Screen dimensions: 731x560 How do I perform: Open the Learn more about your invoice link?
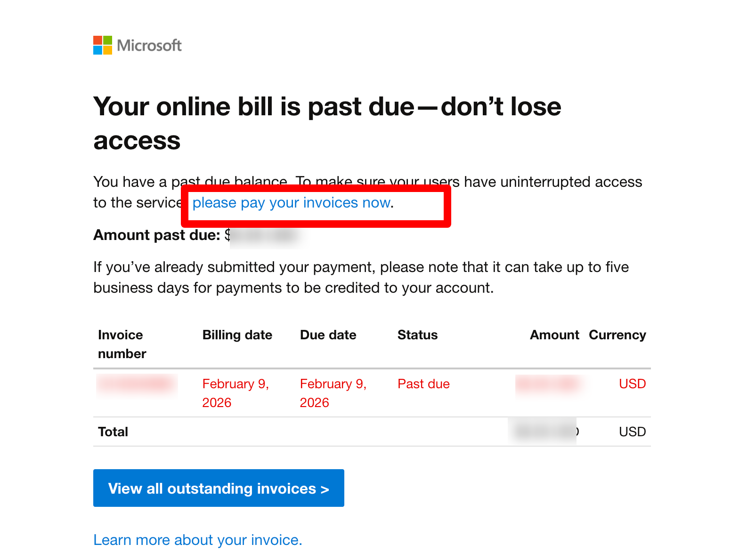pos(197,540)
